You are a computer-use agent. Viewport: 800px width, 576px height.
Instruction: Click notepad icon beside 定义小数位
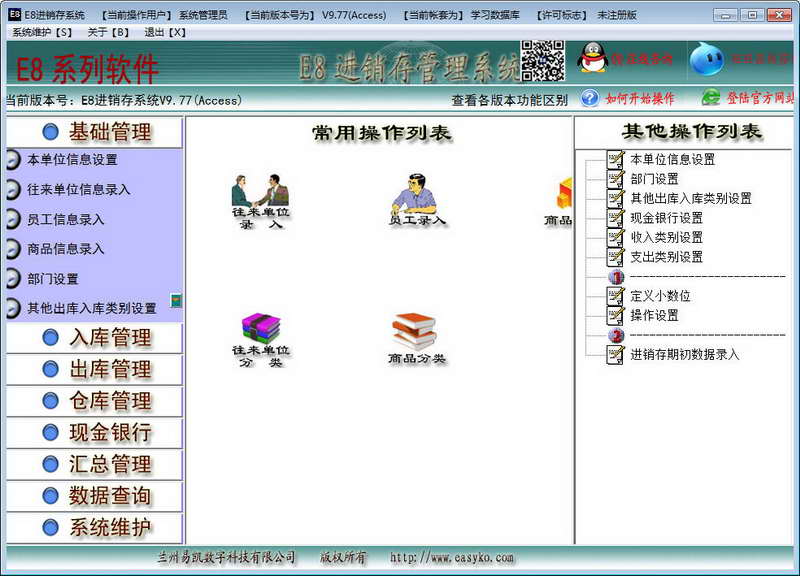point(615,296)
